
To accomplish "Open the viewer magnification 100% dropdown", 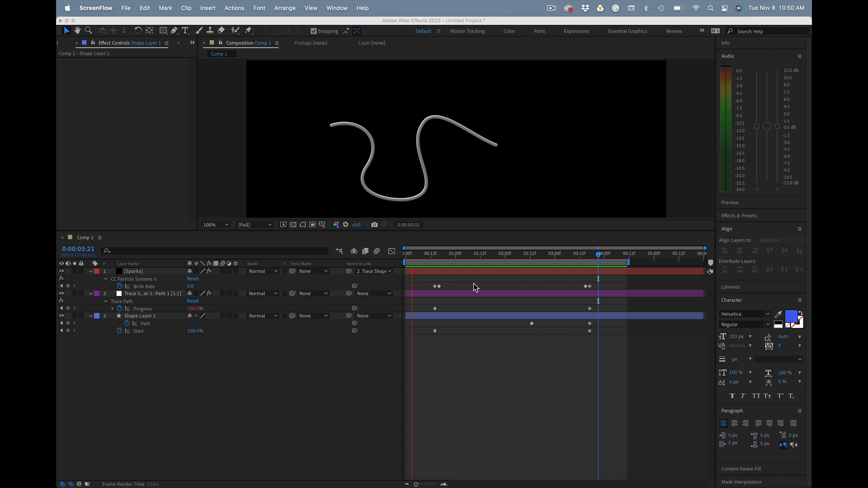I will click(x=216, y=225).
